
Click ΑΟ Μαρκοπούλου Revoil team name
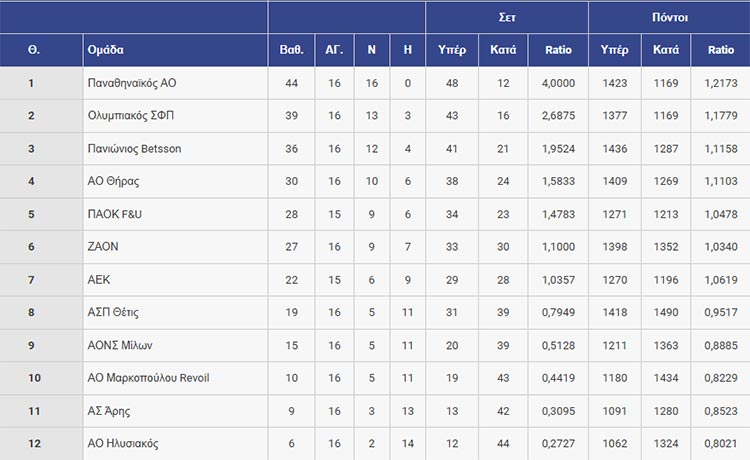pos(149,378)
